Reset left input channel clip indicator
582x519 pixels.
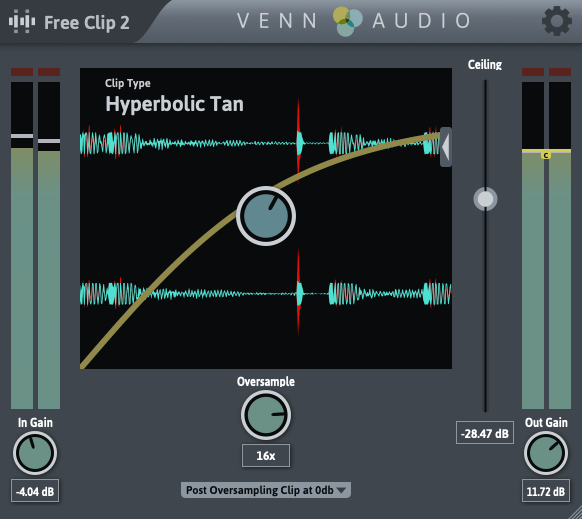coord(22,72)
